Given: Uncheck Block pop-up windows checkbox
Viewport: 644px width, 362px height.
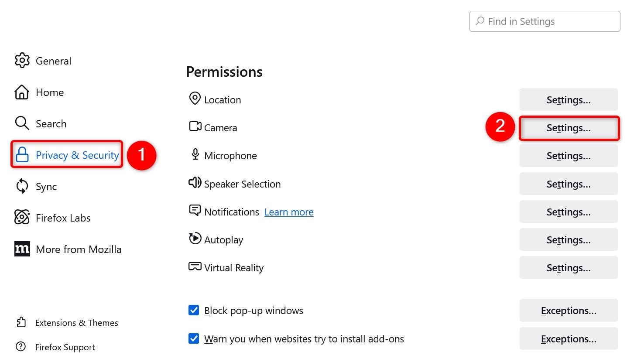Looking at the screenshot, I should pyautogui.click(x=194, y=310).
